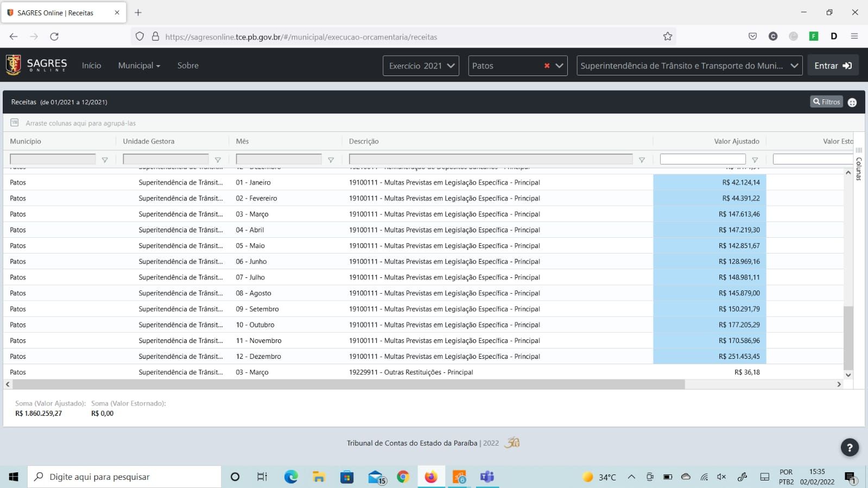
Task: Select the R$ 251.453,45 Dezembro value cell
Action: click(709, 356)
